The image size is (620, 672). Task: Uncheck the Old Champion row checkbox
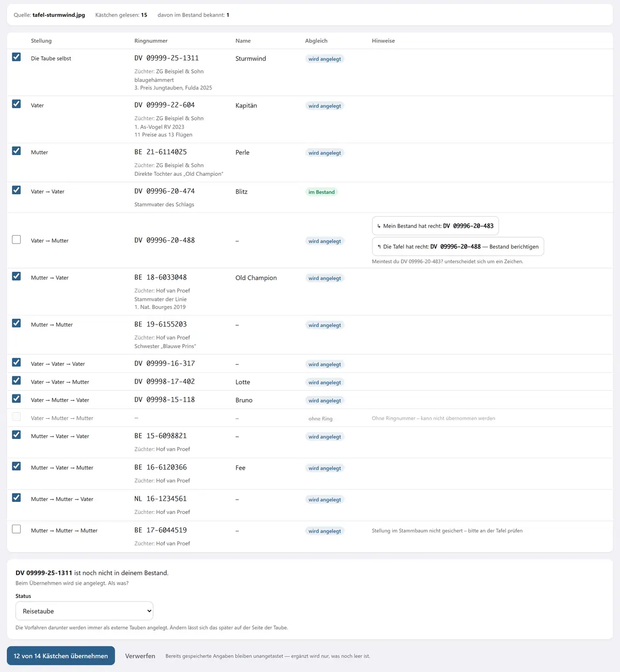(x=17, y=277)
